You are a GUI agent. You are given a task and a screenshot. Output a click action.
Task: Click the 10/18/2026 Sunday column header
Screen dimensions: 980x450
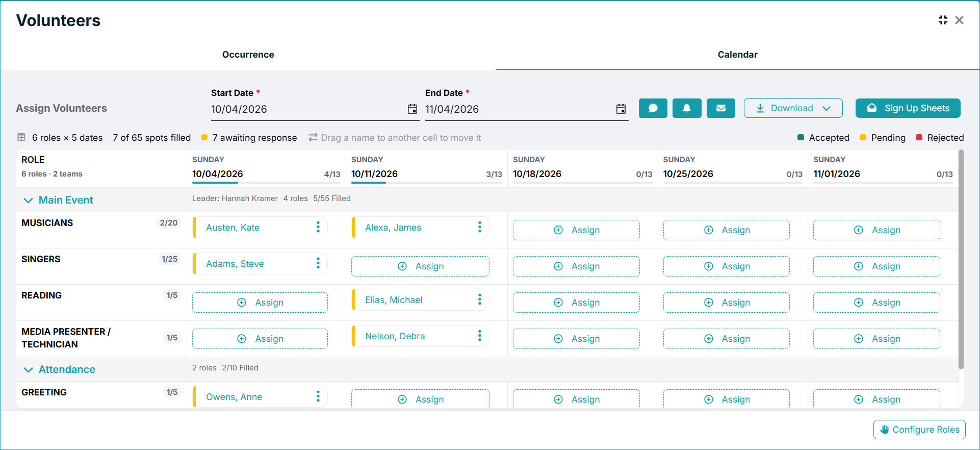[x=583, y=168]
